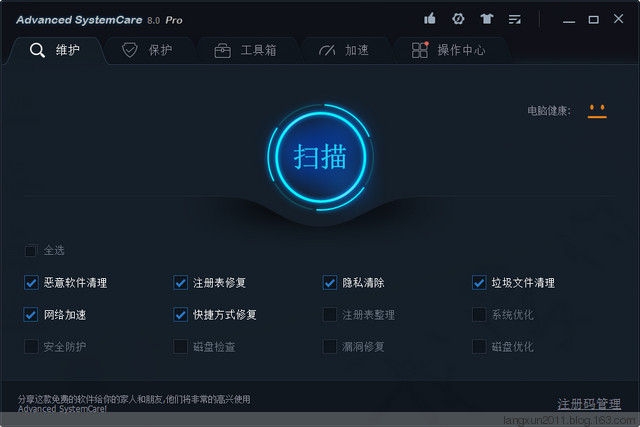Open the skin shirt icon

(x=486, y=18)
